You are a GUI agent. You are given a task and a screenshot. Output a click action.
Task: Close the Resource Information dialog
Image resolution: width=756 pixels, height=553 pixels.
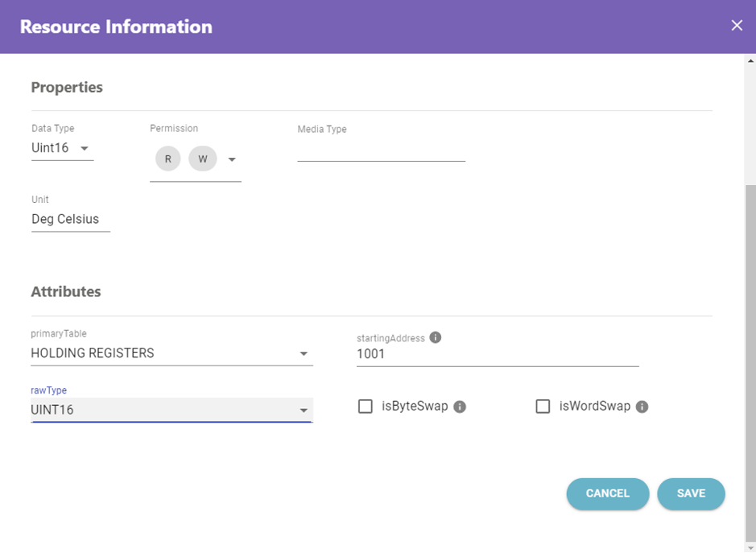[x=736, y=26]
